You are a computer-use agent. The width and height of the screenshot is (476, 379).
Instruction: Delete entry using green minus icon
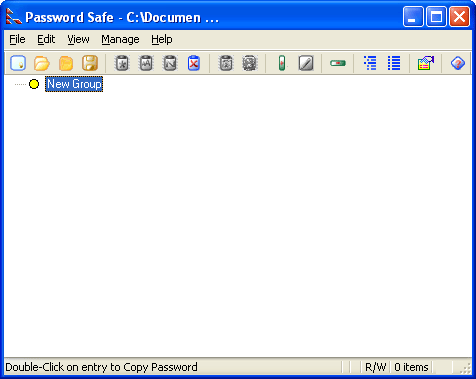click(338, 63)
